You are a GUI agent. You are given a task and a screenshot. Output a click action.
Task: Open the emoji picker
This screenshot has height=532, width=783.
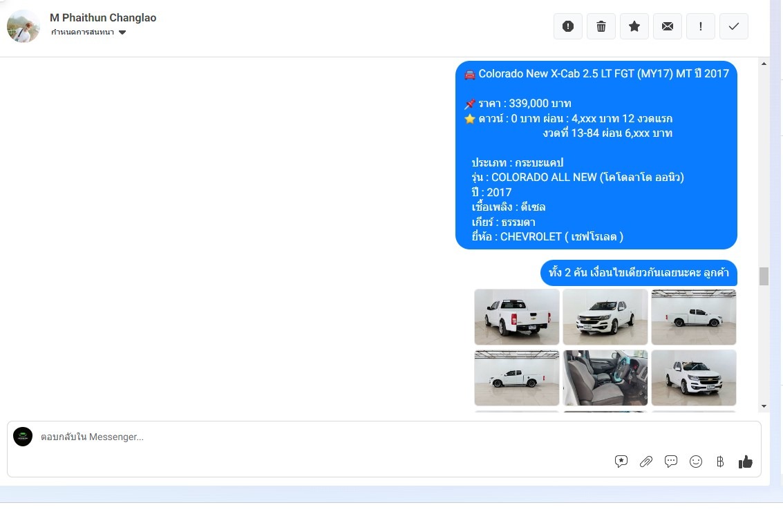tap(696, 462)
